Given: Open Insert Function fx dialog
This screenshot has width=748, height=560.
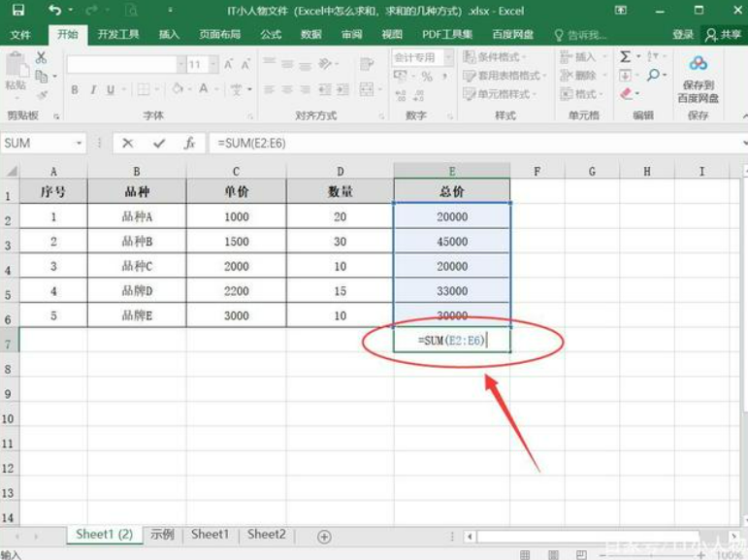Looking at the screenshot, I should click(190, 143).
